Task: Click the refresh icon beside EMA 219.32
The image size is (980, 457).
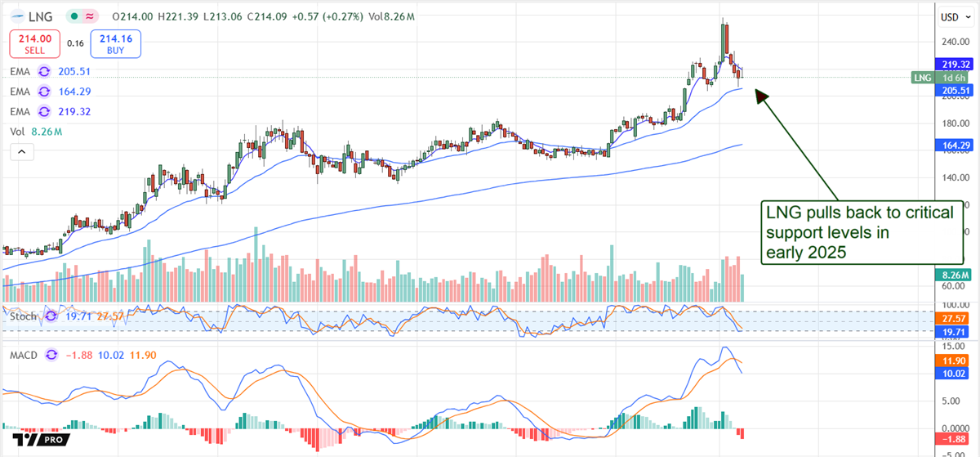Action: pyautogui.click(x=43, y=111)
